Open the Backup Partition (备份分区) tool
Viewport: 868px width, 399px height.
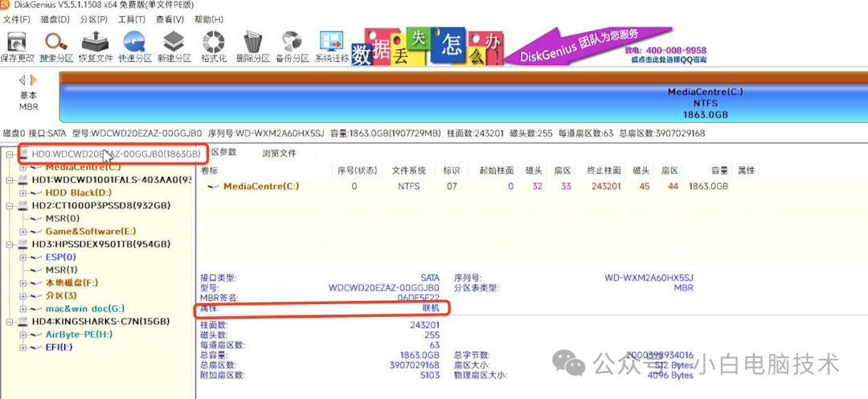292,47
